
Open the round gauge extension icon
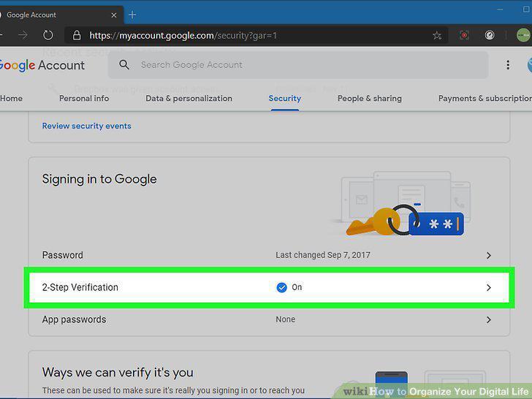click(x=490, y=35)
